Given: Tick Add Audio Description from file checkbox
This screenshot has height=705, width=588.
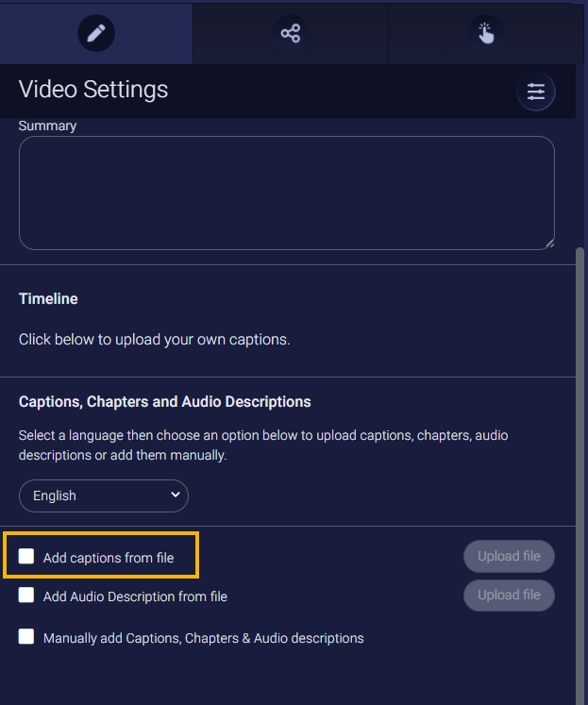Looking at the screenshot, I should click(26, 596).
